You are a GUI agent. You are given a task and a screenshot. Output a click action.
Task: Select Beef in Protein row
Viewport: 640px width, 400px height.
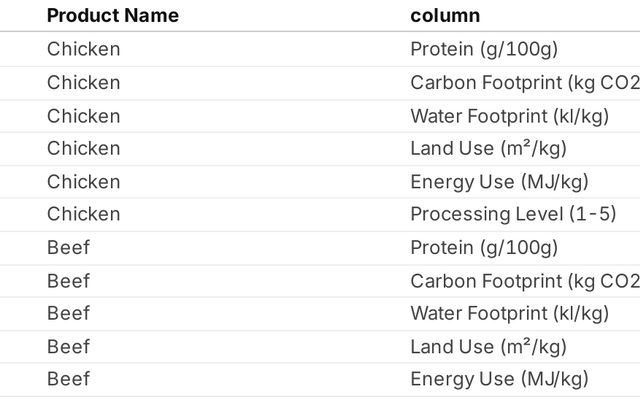point(68,248)
